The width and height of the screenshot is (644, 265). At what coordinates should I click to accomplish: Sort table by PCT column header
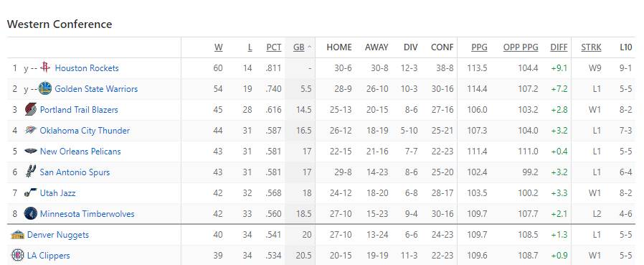pyautogui.click(x=274, y=47)
